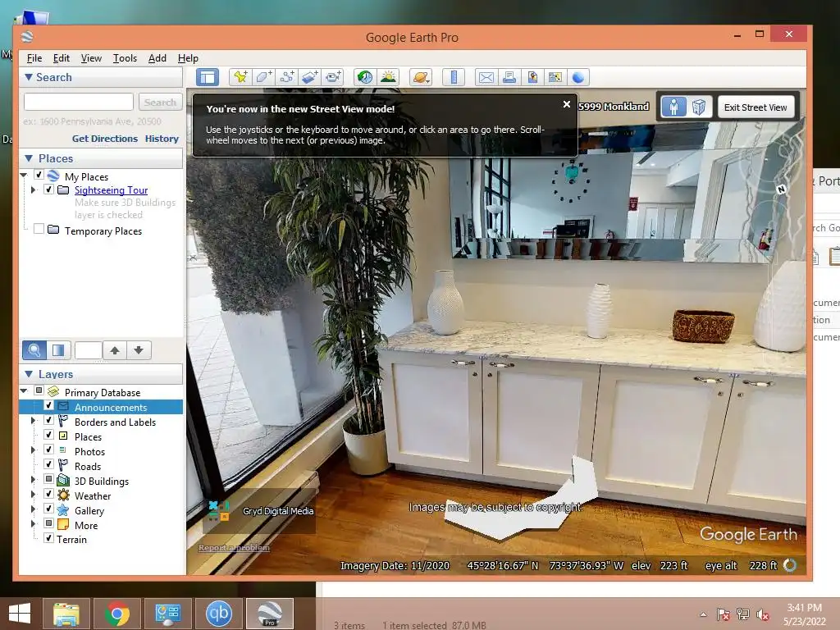Select the Gryd Digital Media attribution

click(278, 511)
